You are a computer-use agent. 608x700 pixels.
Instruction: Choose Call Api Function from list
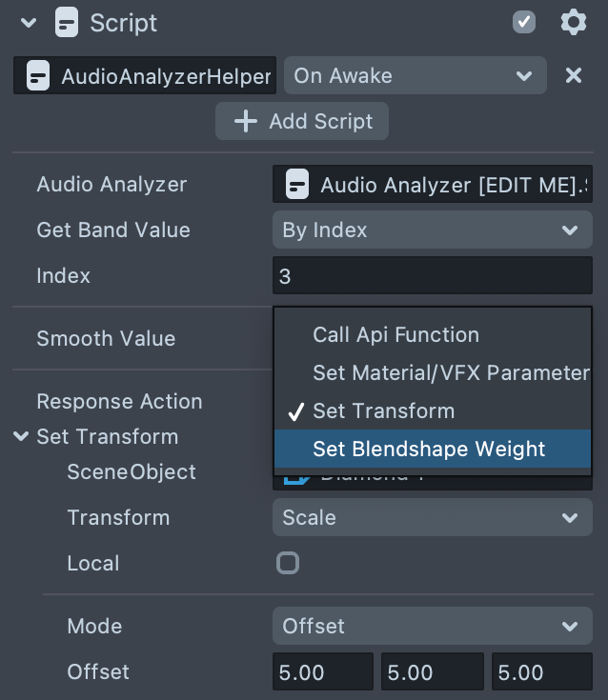pyautogui.click(x=395, y=334)
